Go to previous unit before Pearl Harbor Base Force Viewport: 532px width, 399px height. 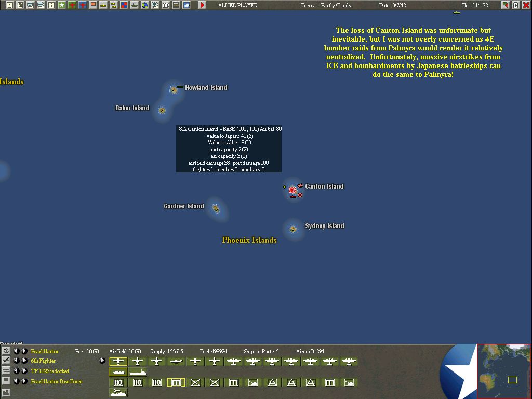[16, 381]
